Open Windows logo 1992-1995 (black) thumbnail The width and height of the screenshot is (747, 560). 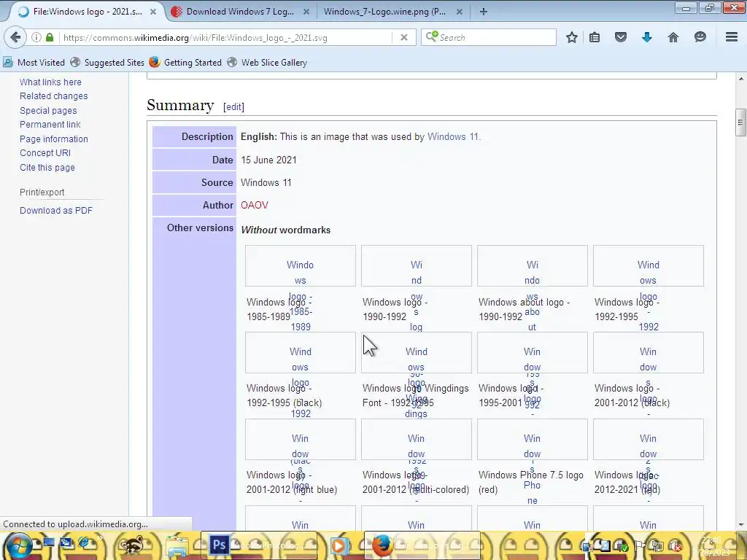[x=300, y=352]
